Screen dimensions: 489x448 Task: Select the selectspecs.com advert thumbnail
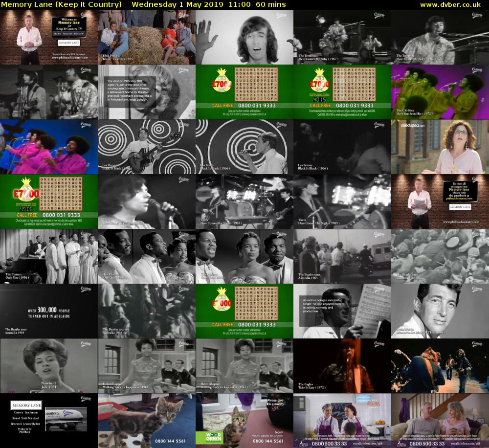pos(440,147)
